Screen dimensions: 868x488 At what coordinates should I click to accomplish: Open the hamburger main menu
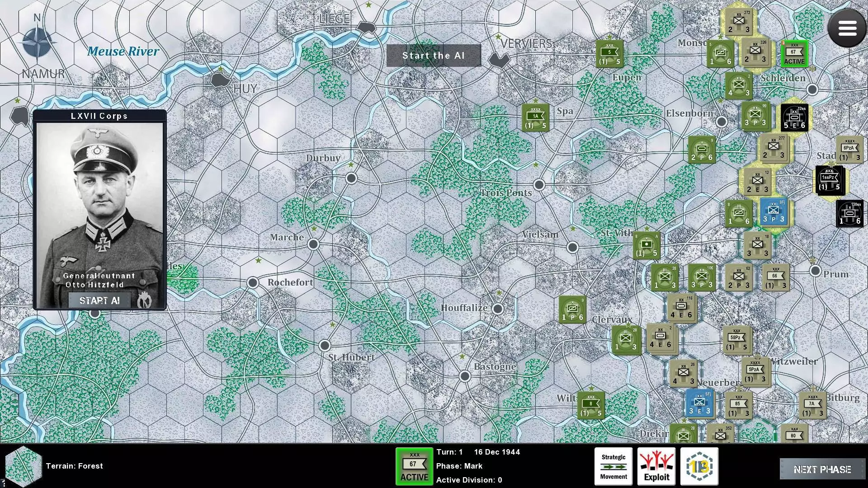(847, 28)
